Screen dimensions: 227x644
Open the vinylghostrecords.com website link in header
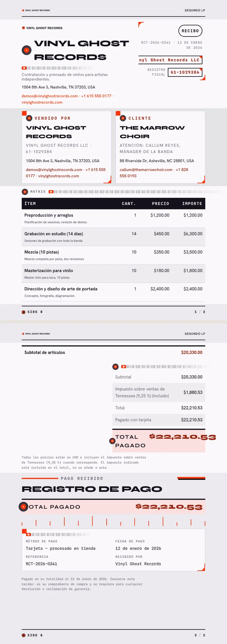42,102
